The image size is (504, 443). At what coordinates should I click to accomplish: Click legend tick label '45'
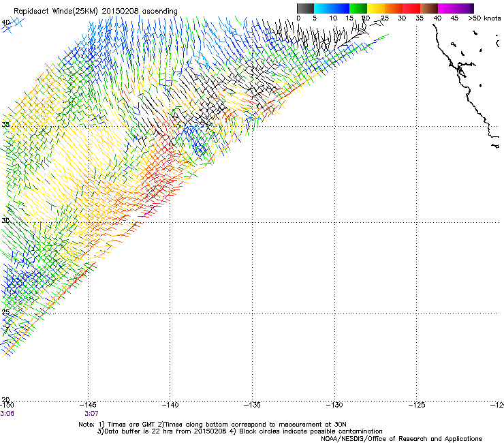[454, 18]
